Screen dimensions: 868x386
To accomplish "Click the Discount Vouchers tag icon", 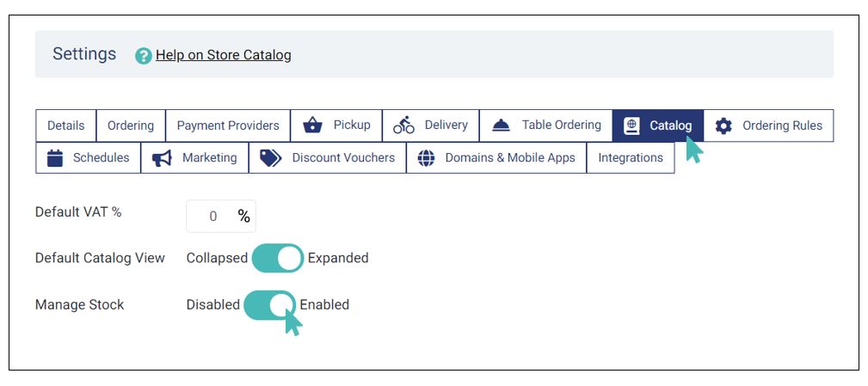I will coord(271,157).
